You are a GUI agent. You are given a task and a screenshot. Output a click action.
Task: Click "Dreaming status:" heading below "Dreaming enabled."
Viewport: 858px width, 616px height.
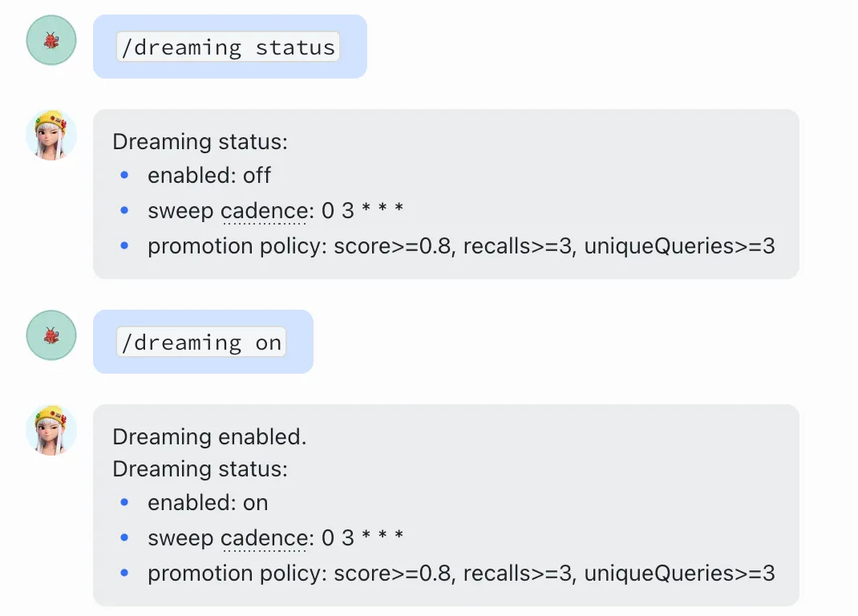click(x=200, y=468)
